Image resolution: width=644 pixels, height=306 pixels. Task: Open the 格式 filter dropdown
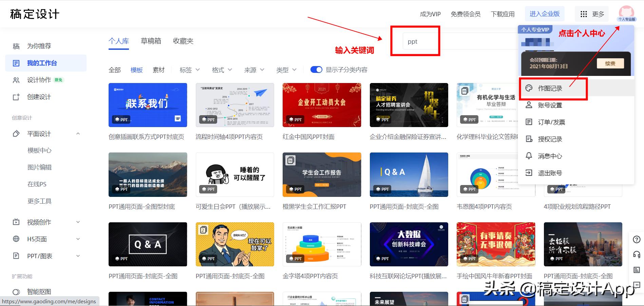point(221,69)
